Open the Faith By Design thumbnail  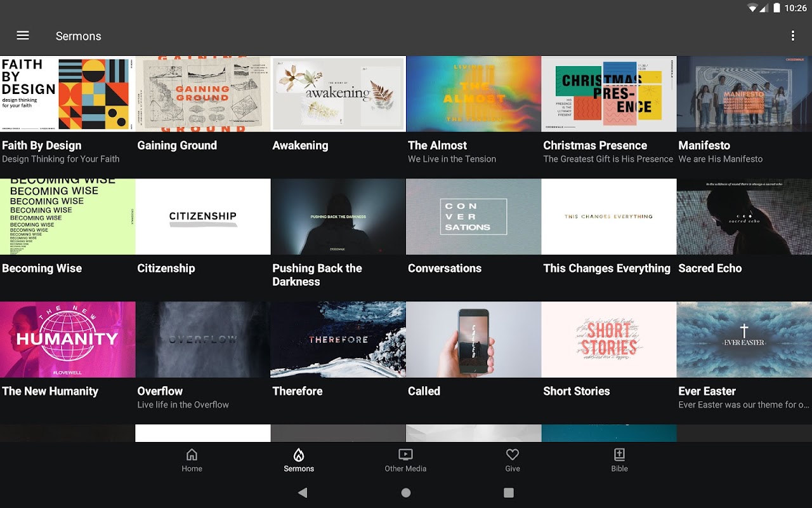[x=67, y=94]
